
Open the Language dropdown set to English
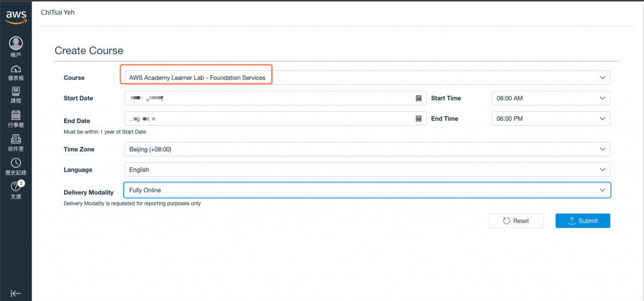point(367,170)
